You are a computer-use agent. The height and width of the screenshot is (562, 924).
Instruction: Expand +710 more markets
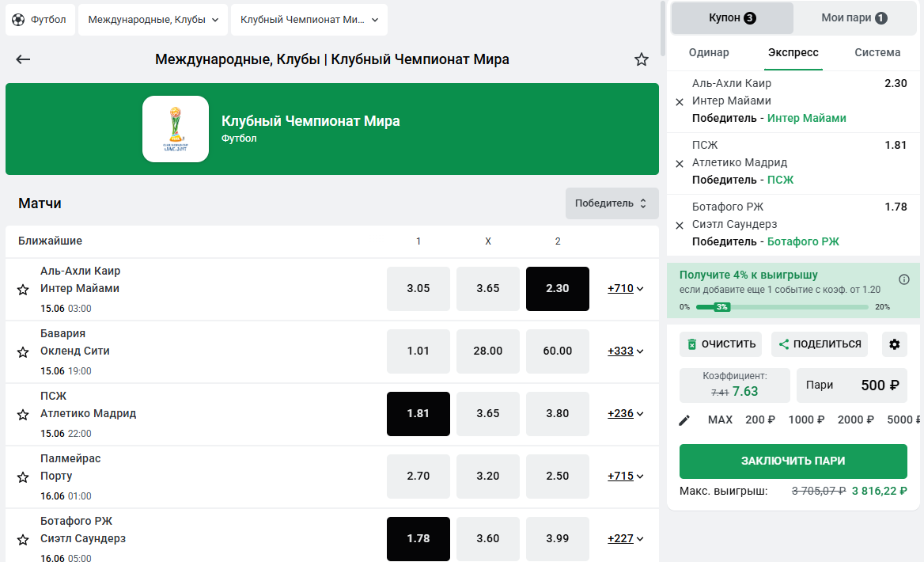625,288
